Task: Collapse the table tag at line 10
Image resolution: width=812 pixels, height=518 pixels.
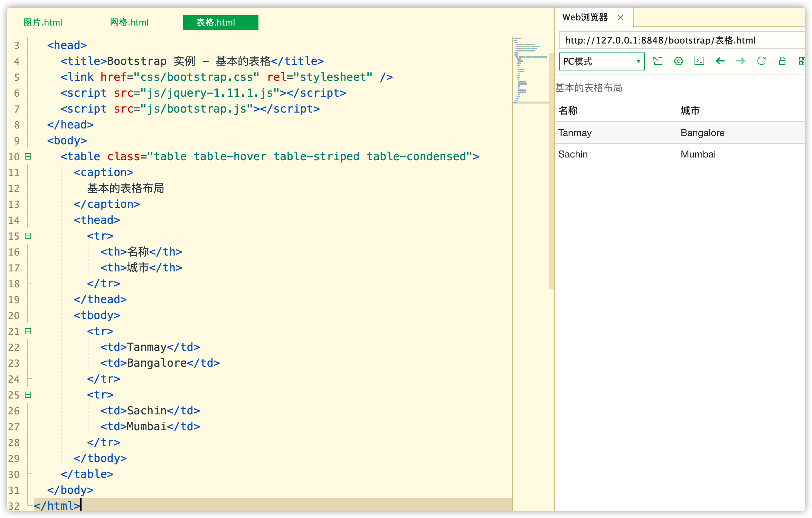Action: pos(28,156)
